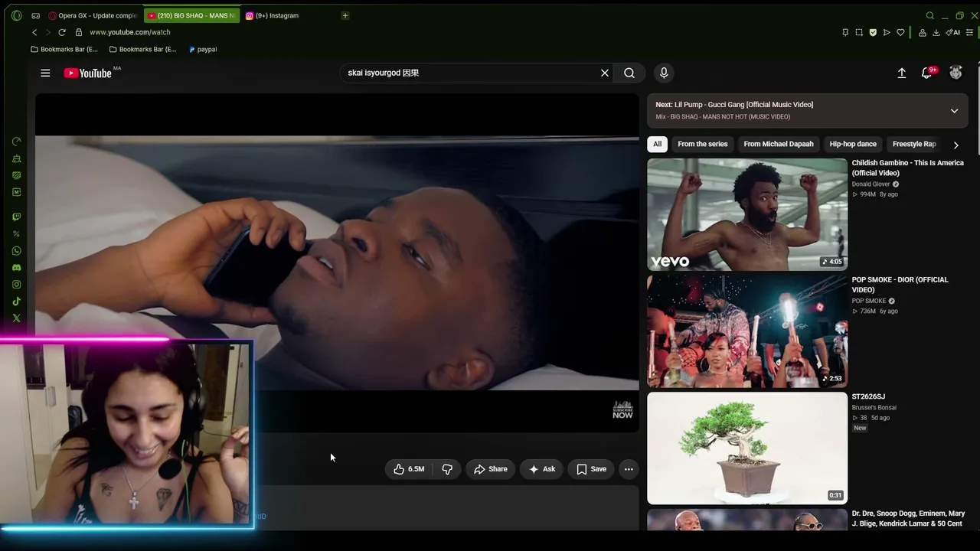Open the YouTube create upload icon

click(902, 73)
